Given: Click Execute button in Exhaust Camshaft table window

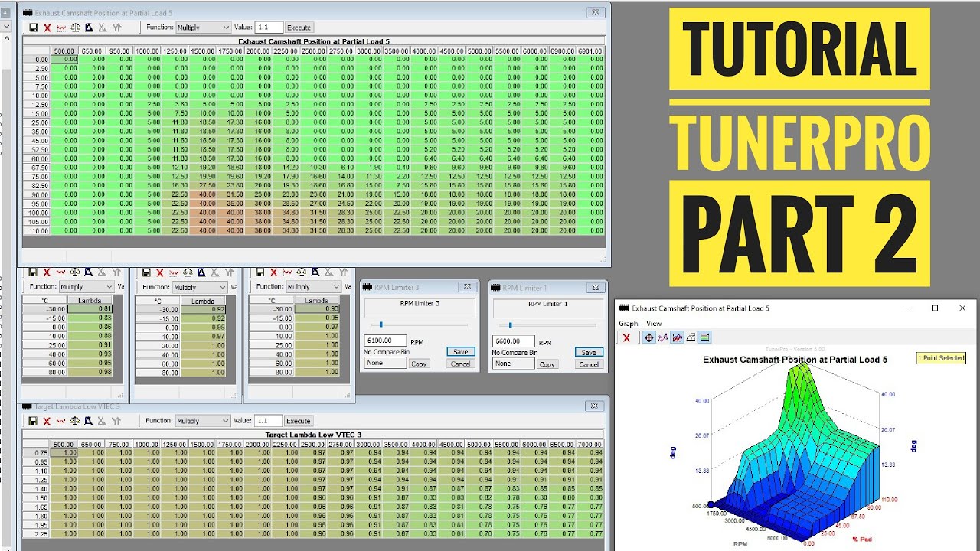Looking at the screenshot, I should (299, 28).
